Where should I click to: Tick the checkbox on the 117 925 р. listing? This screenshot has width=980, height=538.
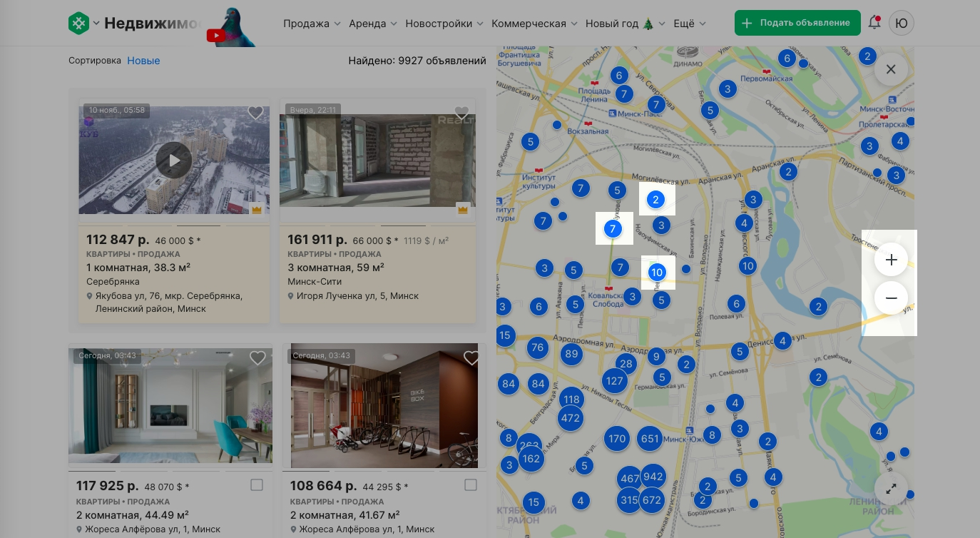(x=257, y=485)
